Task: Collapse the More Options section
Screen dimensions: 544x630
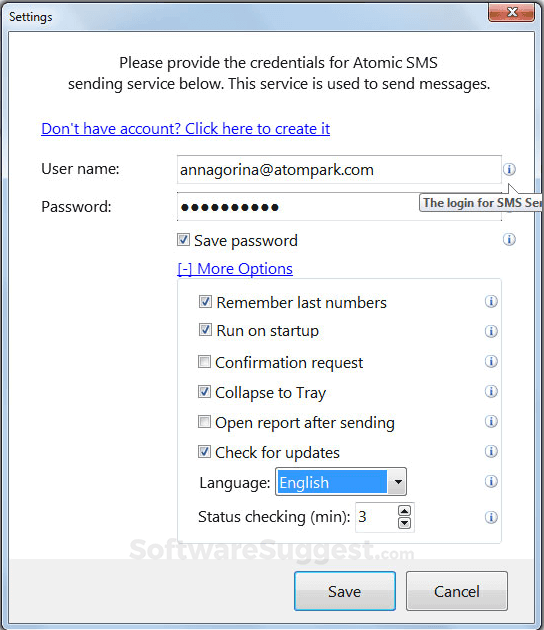Action: tap(235, 269)
